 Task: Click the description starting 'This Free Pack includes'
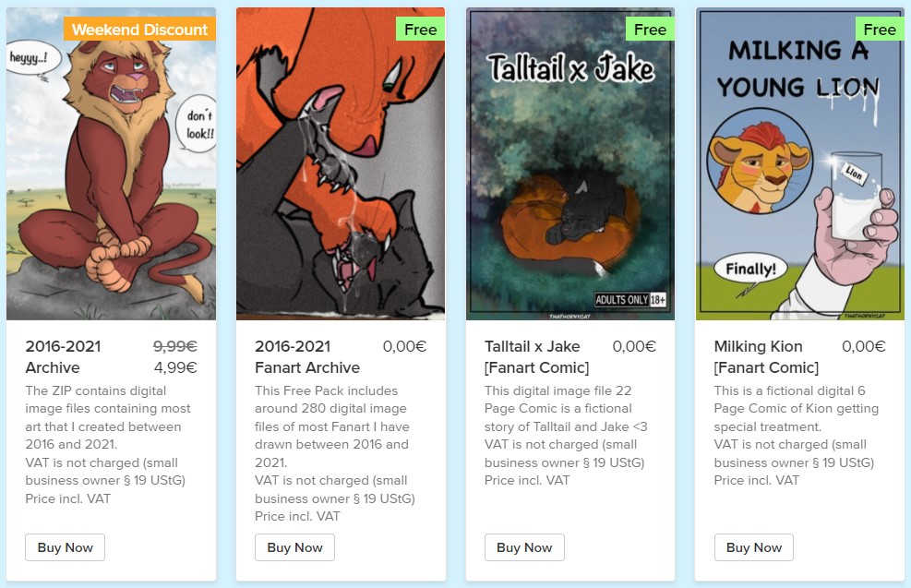click(335, 453)
